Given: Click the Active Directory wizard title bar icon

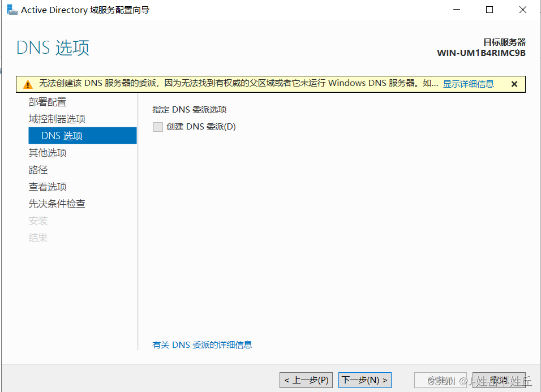Looking at the screenshot, I should coord(12,10).
